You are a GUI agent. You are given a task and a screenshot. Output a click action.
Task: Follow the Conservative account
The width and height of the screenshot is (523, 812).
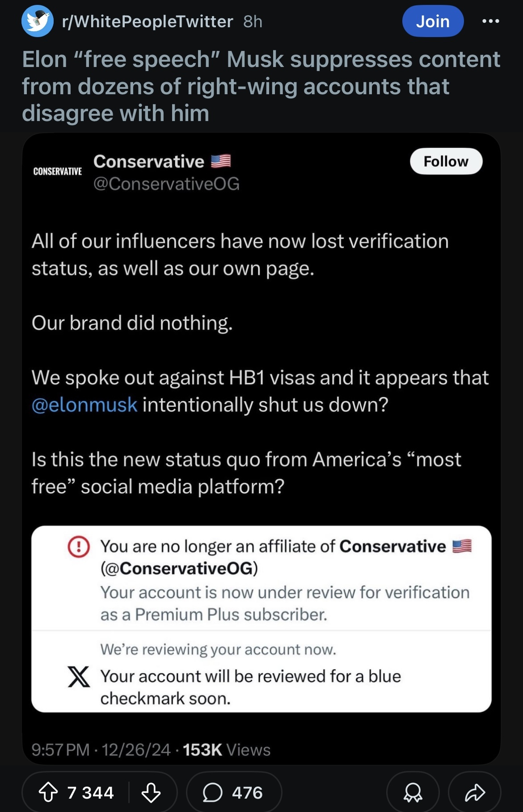(446, 161)
